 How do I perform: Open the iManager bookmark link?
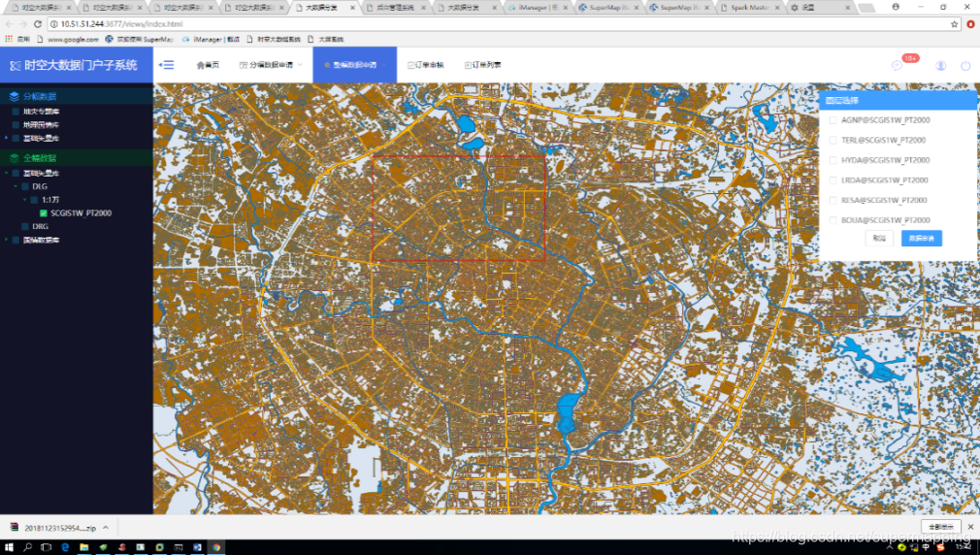coord(211,39)
